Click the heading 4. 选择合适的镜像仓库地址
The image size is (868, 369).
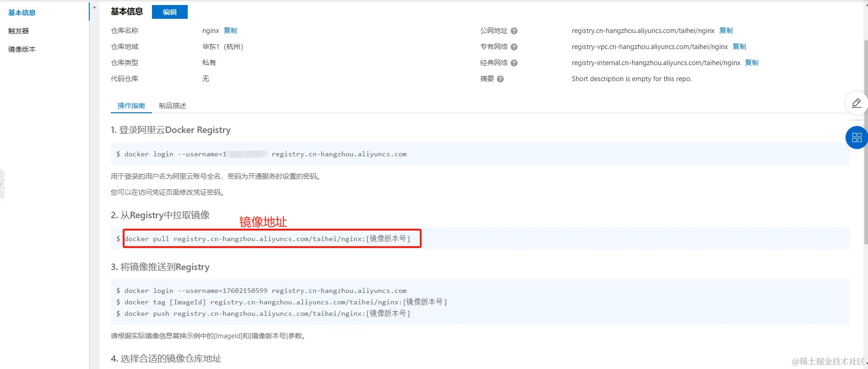[166, 358]
